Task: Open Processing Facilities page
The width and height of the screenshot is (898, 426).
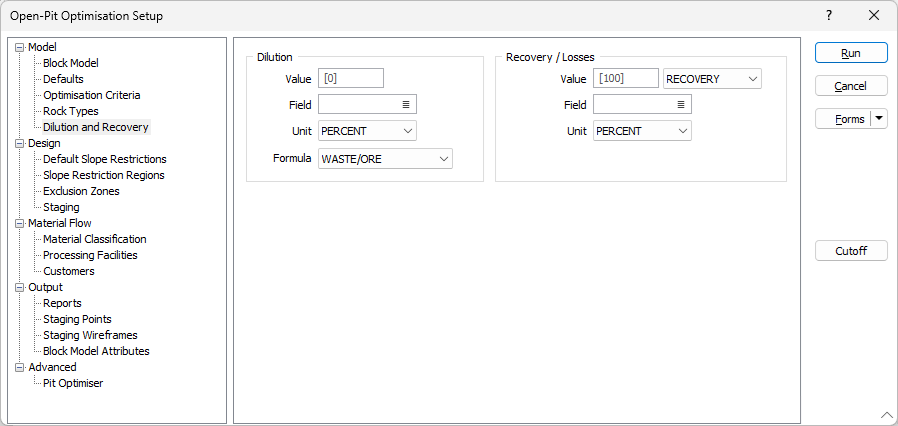Action: 90,255
